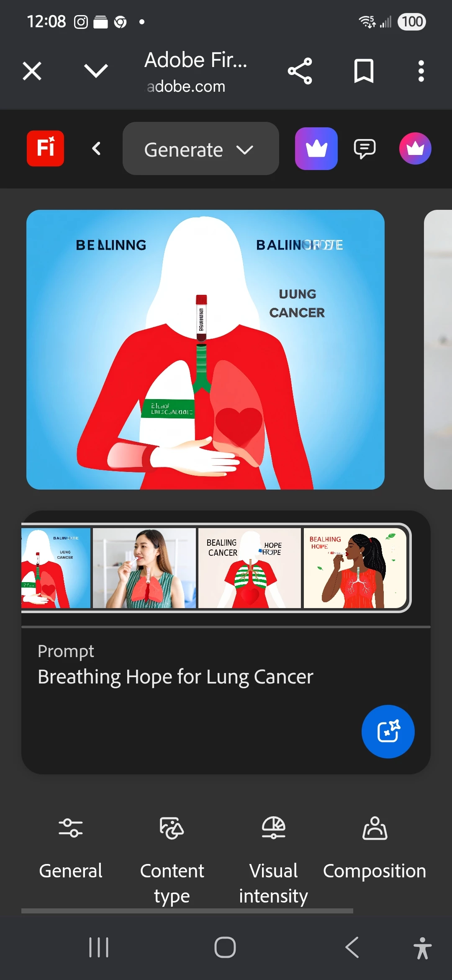Switch to the Content type tab
Screen dimensions: 452x980
172,860
